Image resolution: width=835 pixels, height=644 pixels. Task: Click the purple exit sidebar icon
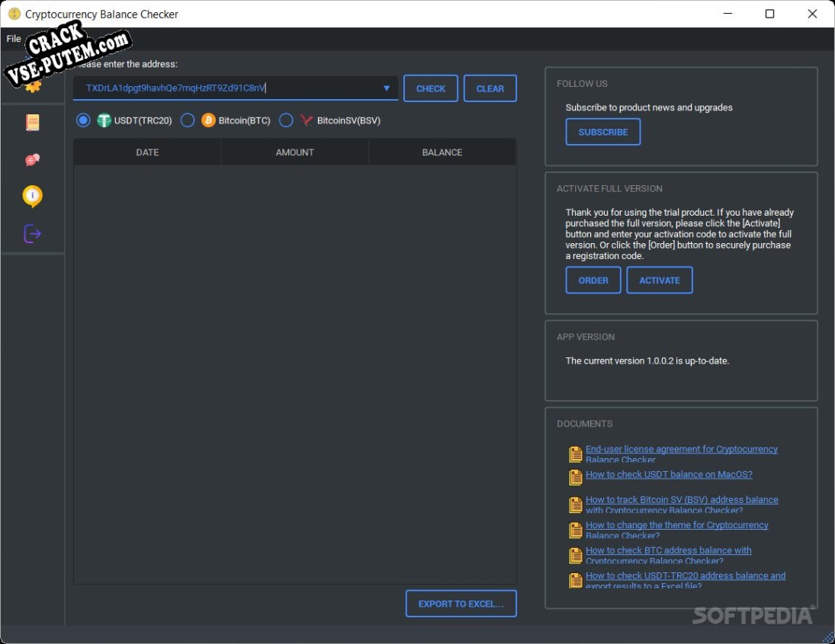[x=33, y=233]
